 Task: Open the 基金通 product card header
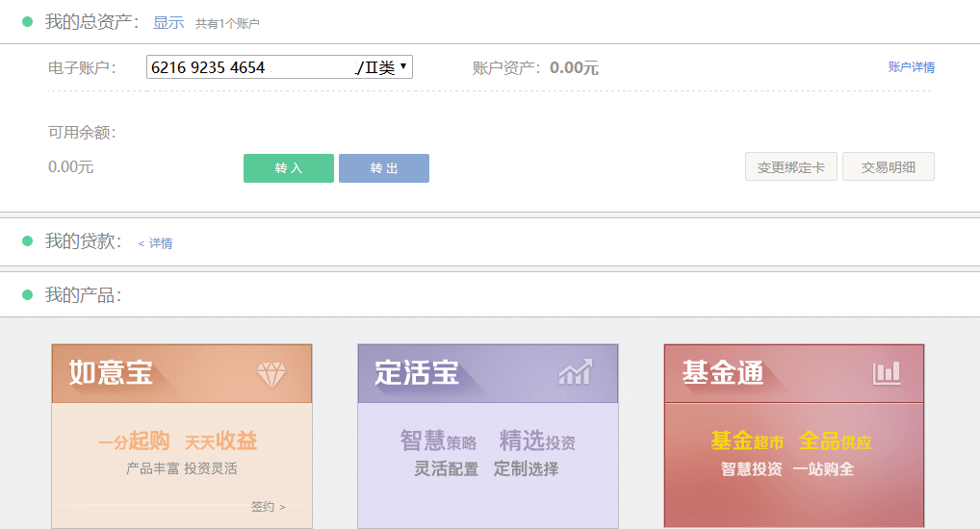(x=794, y=373)
